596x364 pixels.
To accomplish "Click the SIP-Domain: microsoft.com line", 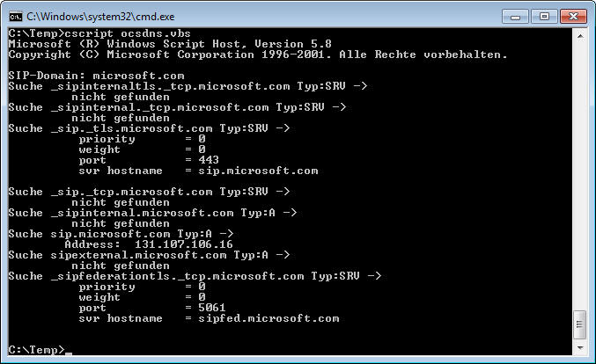I will (96, 76).
